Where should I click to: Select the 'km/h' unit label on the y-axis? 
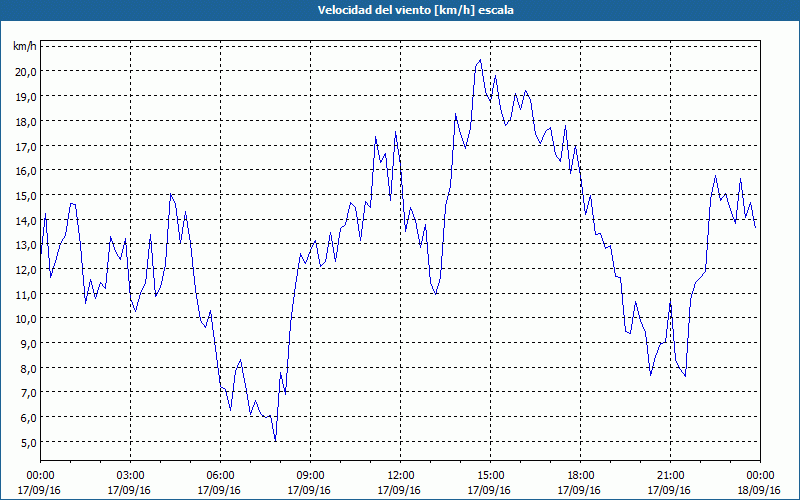pos(25,47)
